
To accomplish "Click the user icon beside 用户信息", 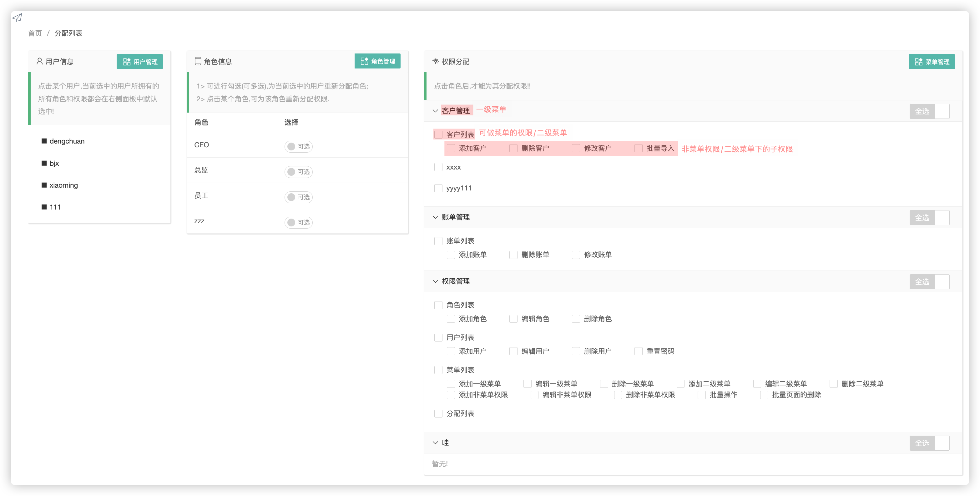I will (39, 61).
